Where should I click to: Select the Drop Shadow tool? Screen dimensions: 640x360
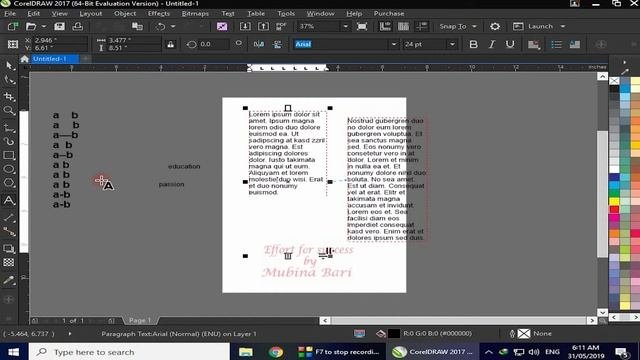click(9, 249)
